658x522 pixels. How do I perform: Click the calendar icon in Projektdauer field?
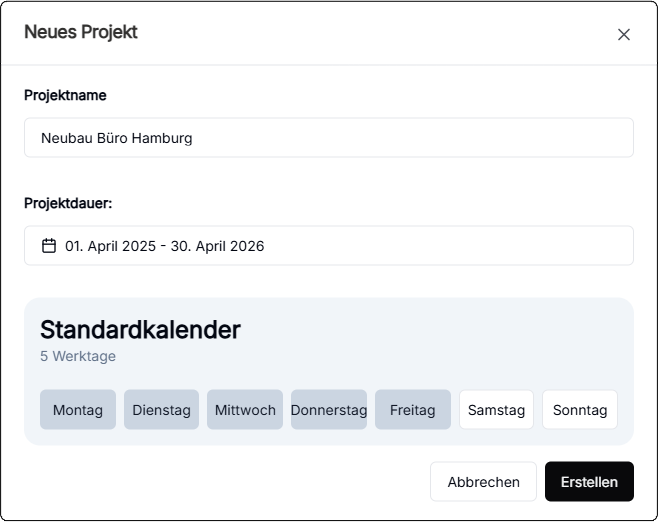pyautogui.click(x=48, y=246)
